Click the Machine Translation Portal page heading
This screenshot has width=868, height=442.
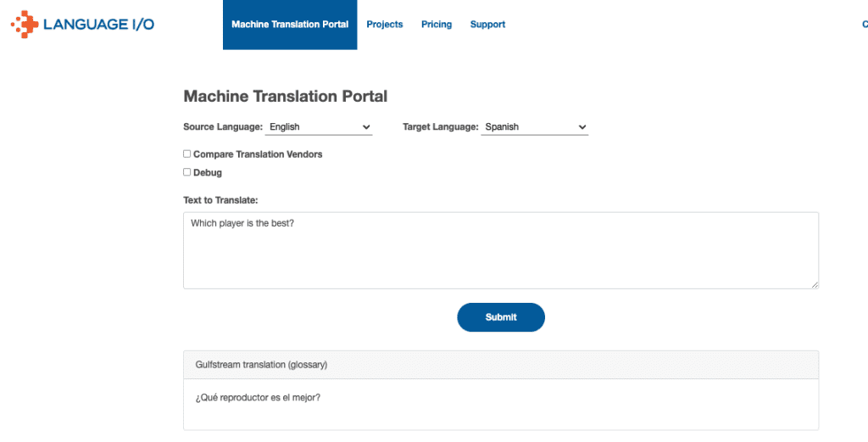click(285, 97)
